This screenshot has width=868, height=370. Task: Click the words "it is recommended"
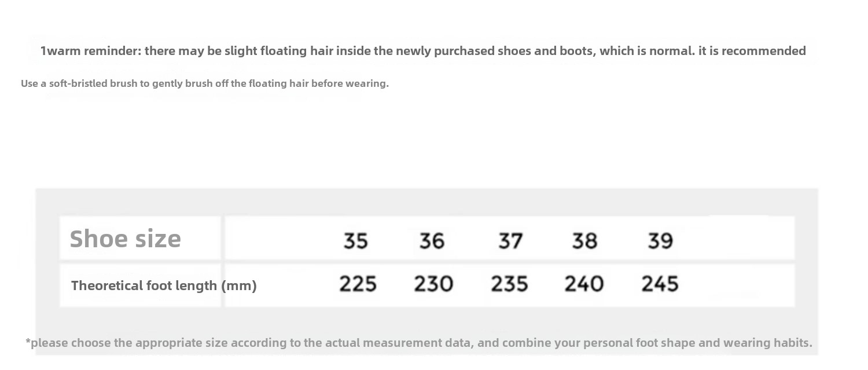(752, 51)
